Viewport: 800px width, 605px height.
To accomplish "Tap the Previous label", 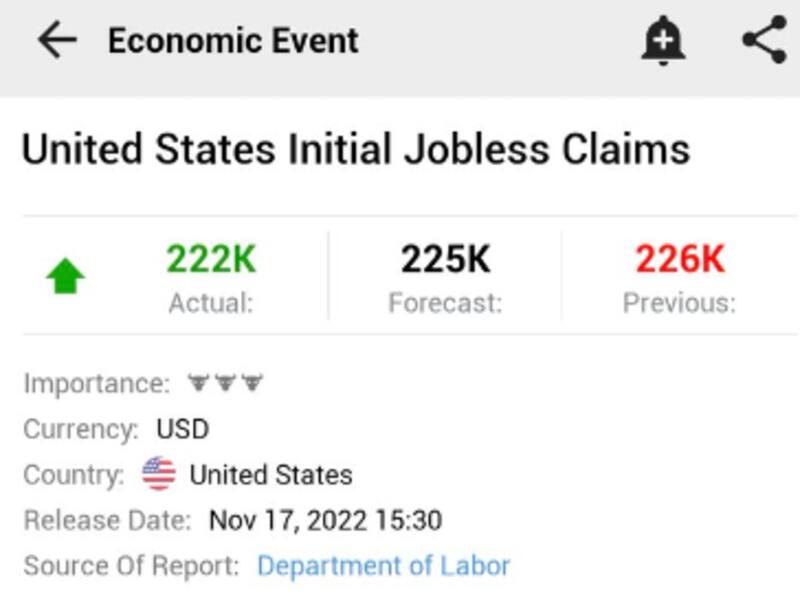I will pos(679,303).
